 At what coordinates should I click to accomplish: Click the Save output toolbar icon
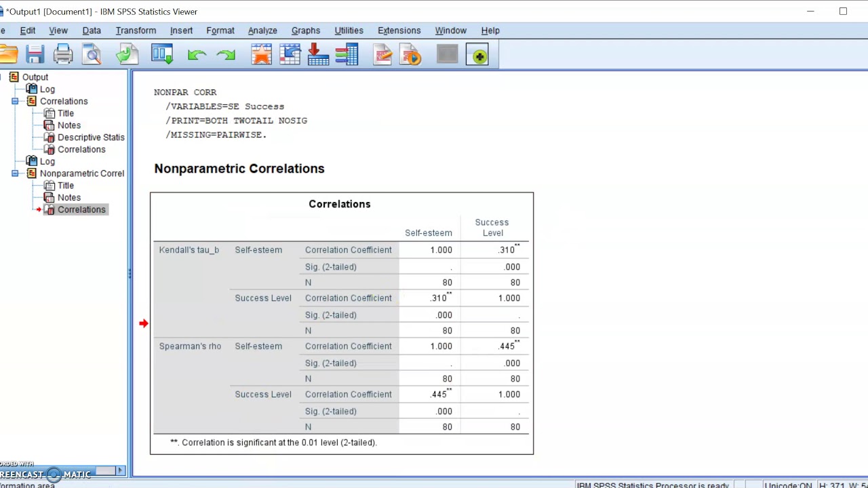click(35, 55)
